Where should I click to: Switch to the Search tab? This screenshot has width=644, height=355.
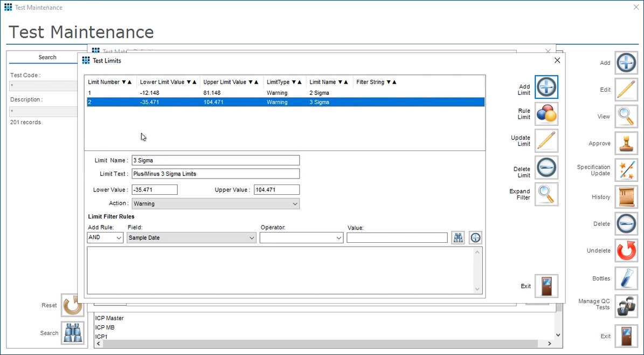click(47, 57)
